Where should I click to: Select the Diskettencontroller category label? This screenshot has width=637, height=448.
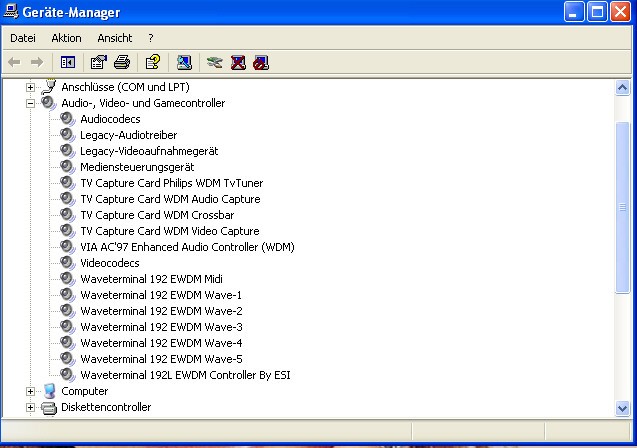coord(106,407)
